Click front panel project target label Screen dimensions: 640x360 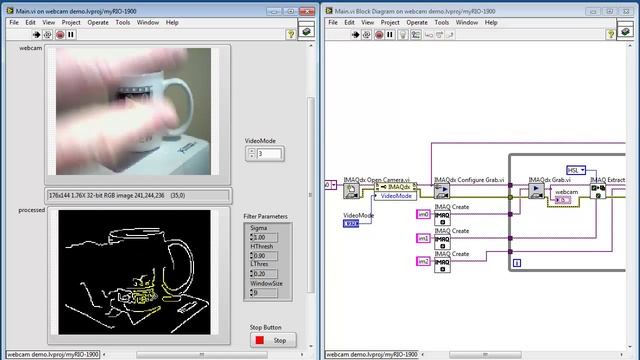(x=53, y=354)
